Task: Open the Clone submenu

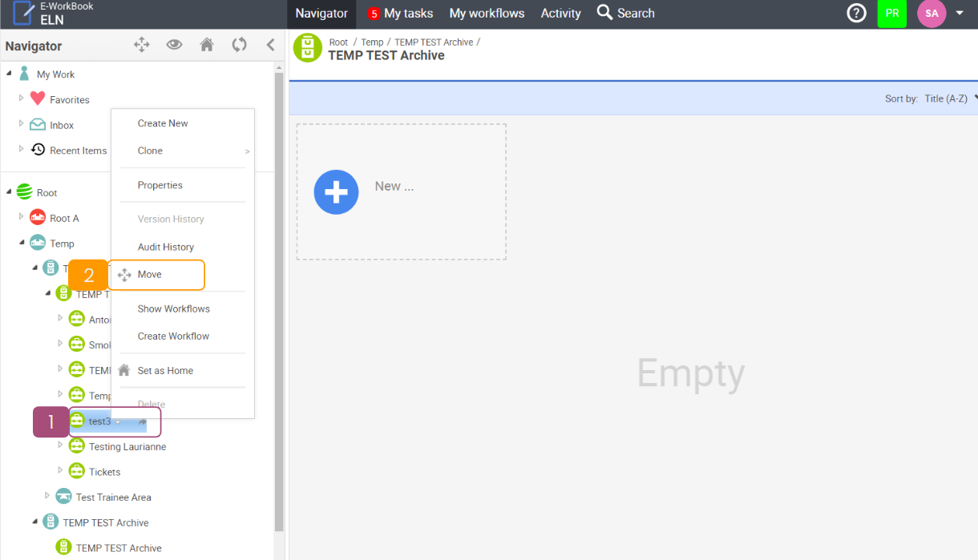Action: coord(150,151)
